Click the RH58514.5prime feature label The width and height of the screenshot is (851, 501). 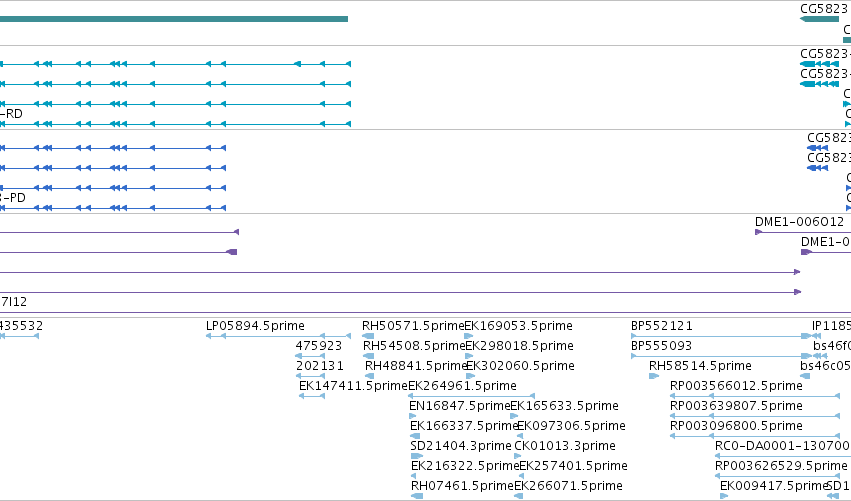(x=700, y=366)
